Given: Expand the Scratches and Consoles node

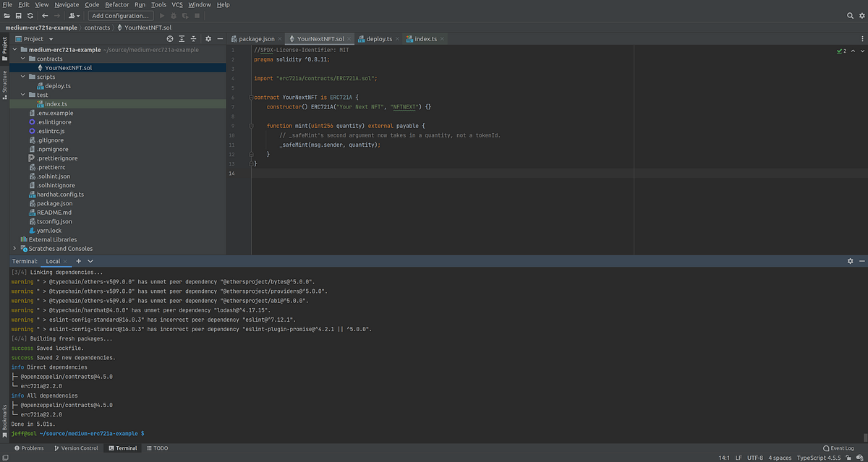Looking at the screenshot, I should (x=14, y=249).
